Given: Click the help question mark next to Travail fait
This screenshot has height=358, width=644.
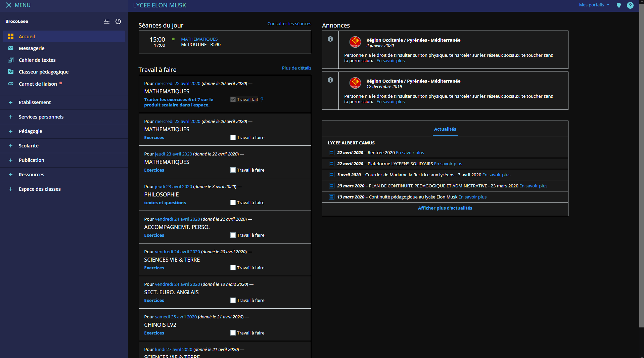Looking at the screenshot, I should tap(262, 99).
